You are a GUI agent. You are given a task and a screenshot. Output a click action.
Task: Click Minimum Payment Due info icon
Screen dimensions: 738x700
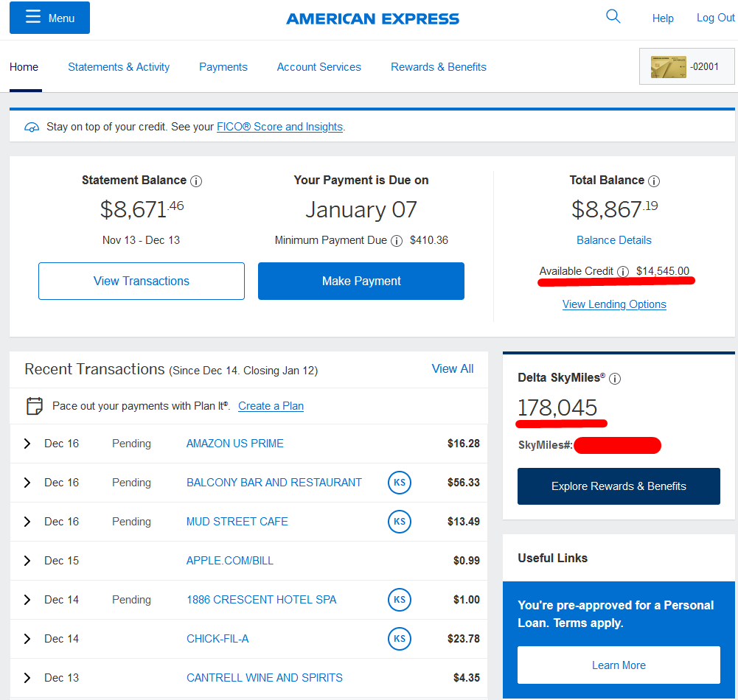pyautogui.click(x=397, y=241)
